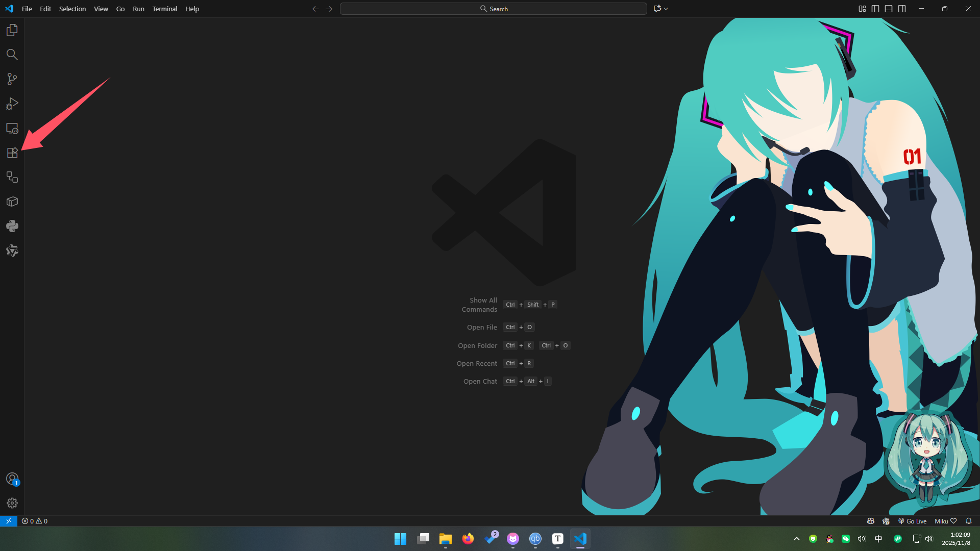
Task: Open Source Control view
Action: [12, 79]
